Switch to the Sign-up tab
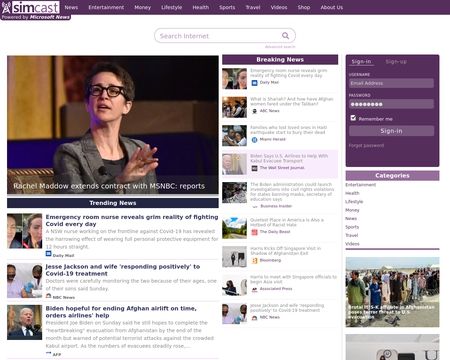The width and height of the screenshot is (450, 360). (x=396, y=62)
